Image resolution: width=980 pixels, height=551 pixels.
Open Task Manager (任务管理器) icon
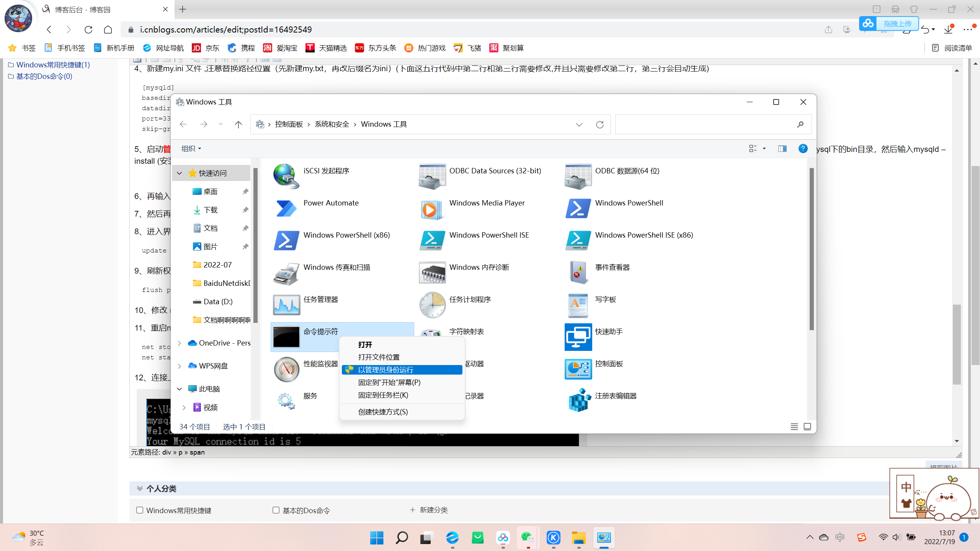pos(286,305)
